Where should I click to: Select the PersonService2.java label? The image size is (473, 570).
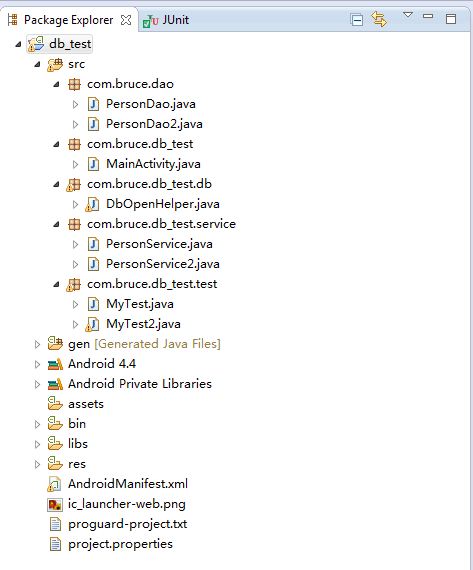163,264
